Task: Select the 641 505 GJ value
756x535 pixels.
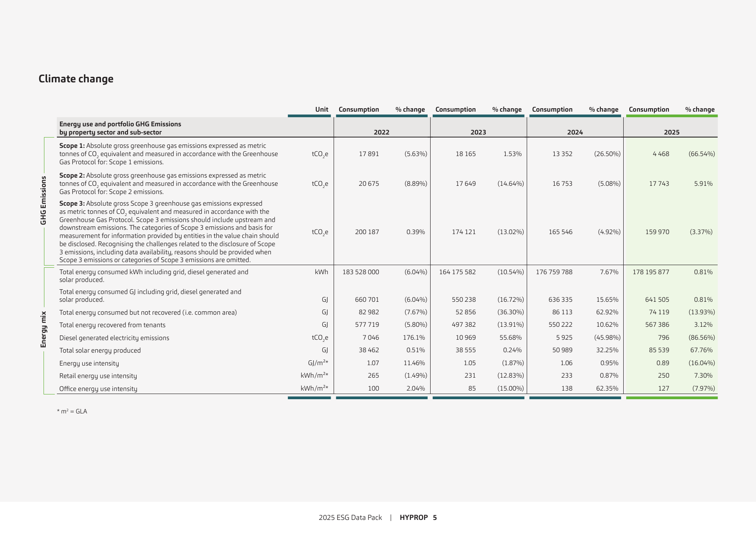Action: [657, 300]
